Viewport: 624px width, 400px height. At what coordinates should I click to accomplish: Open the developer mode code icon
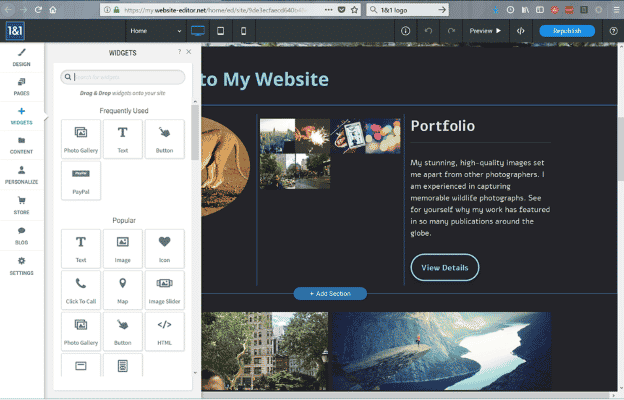[x=521, y=31]
